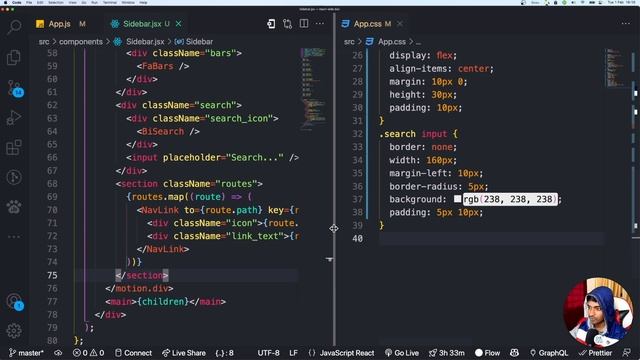Click line number 75 in Sidebar.jsx

pyautogui.click(x=52, y=275)
